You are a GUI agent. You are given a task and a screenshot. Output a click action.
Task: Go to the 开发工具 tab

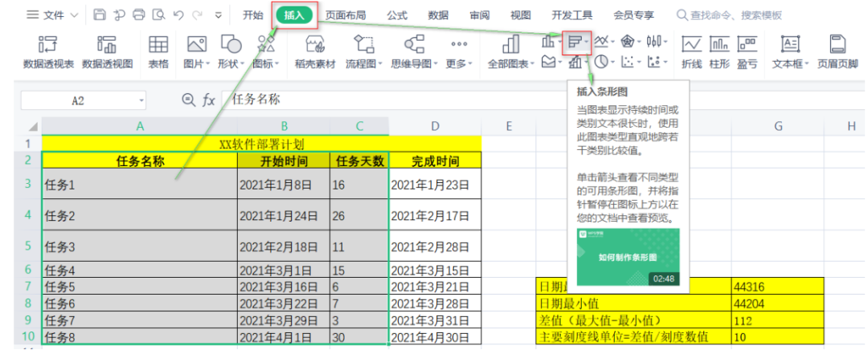pyautogui.click(x=571, y=15)
